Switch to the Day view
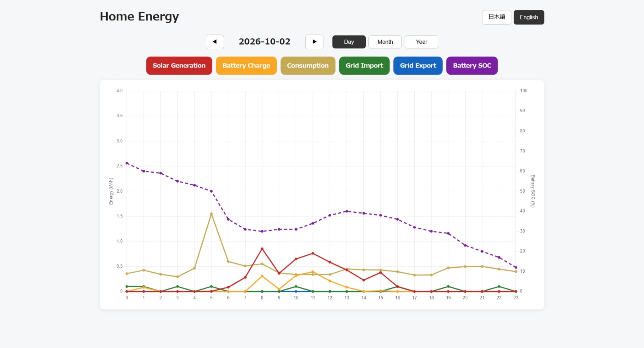This screenshot has width=644, height=348. coord(349,42)
